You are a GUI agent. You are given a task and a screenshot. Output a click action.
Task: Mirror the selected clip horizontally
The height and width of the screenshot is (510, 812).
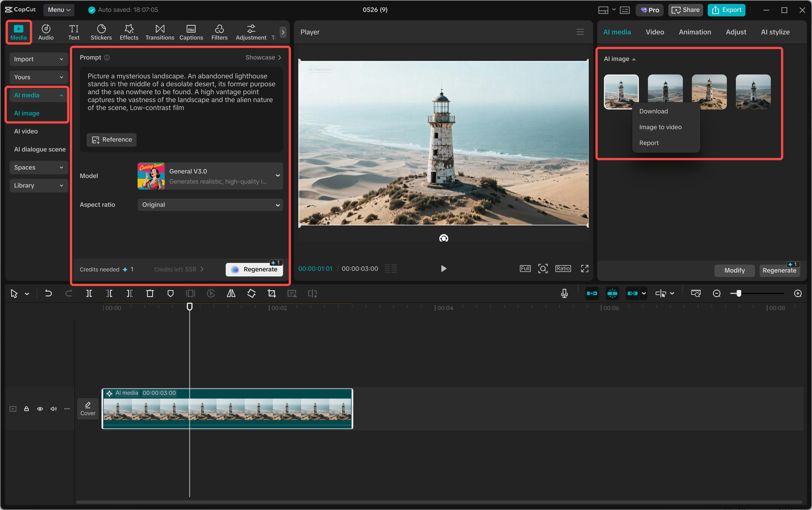[x=231, y=293]
